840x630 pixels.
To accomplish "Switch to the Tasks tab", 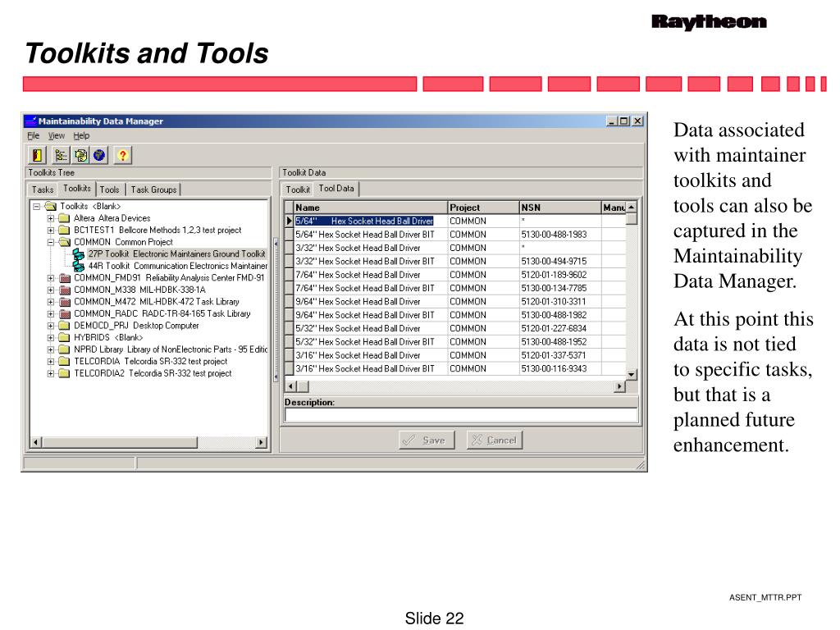I will (43, 189).
